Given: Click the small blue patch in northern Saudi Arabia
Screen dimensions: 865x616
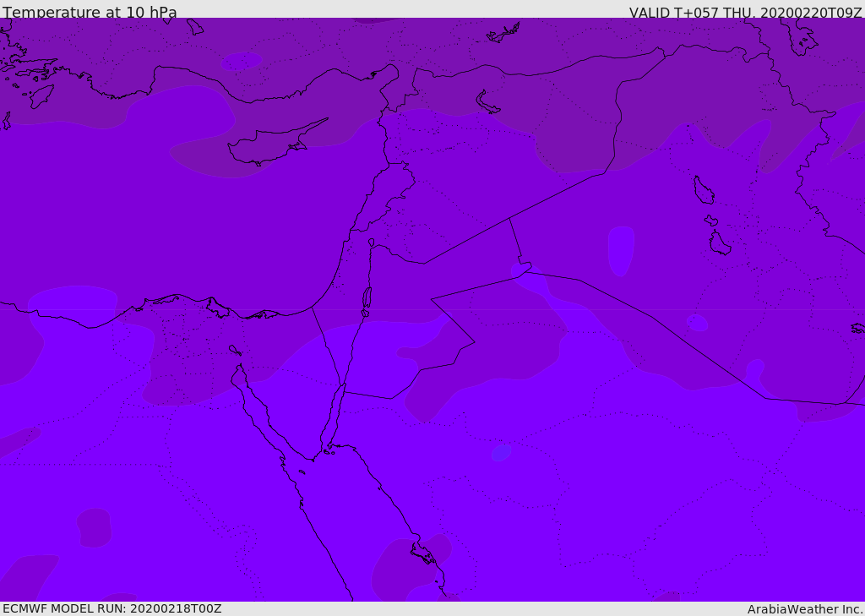Looking at the screenshot, I should tap(501, 453).
